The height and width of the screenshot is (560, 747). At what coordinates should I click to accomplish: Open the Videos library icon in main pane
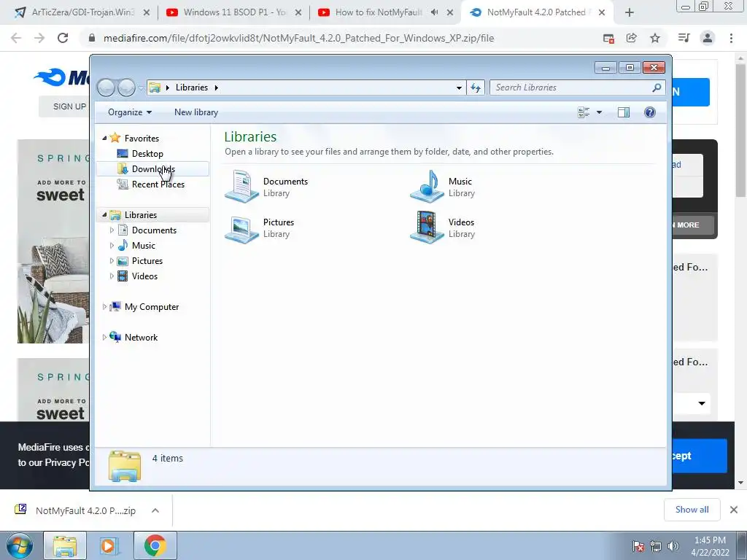427,227
